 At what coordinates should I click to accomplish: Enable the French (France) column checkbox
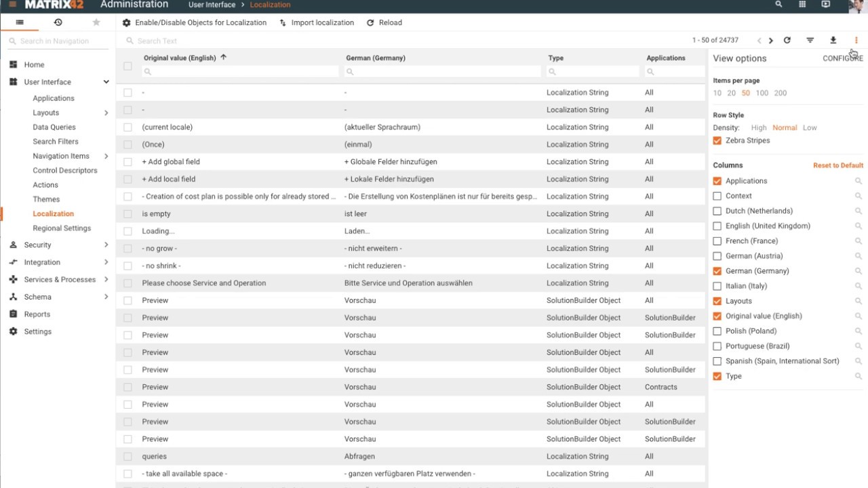pos(717,241)
